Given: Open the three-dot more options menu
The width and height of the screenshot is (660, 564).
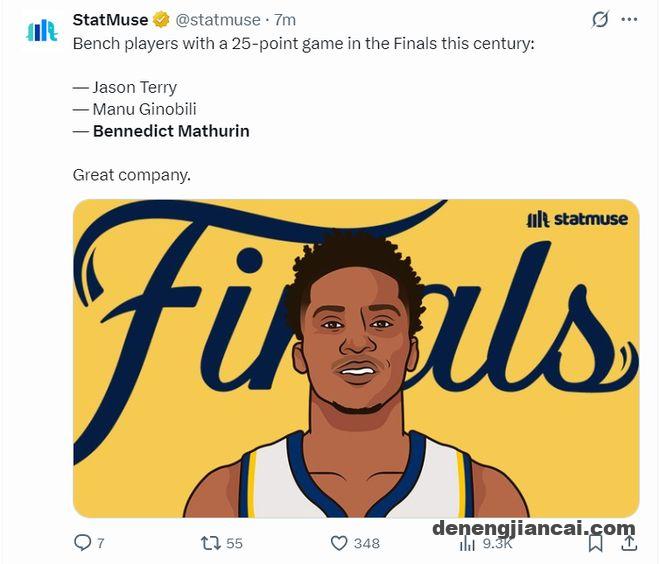Looking at the screenshot, I should [x=629, y=20].
